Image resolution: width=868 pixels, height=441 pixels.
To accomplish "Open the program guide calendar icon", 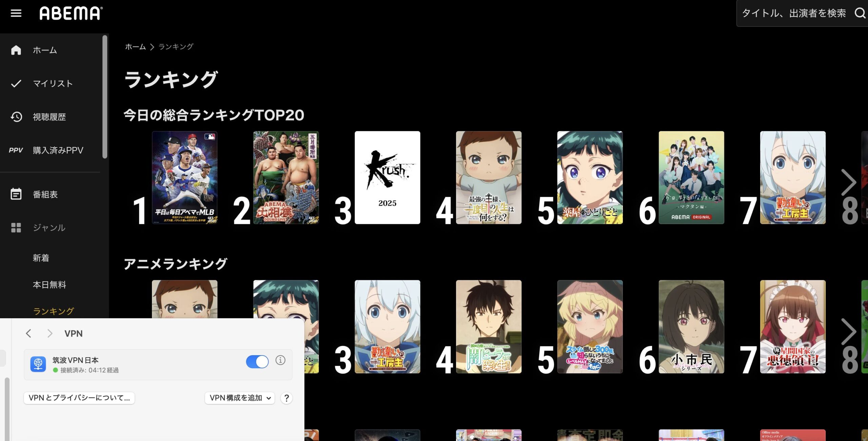I will click(16, 194).
